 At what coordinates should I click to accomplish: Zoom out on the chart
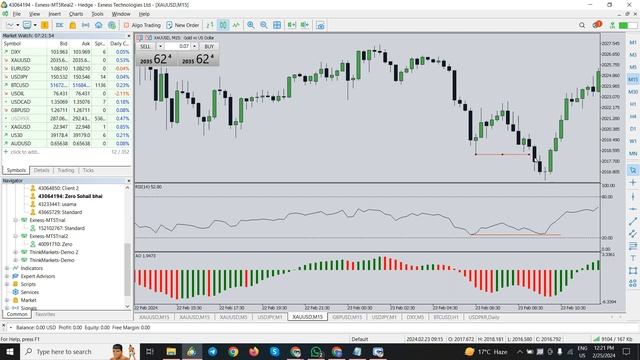tap(264, 25)
